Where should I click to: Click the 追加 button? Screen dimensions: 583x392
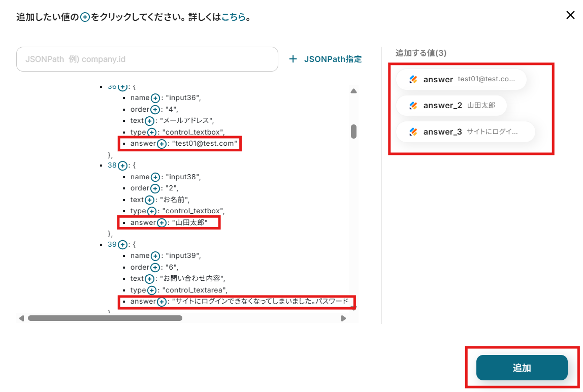(522, 368)
